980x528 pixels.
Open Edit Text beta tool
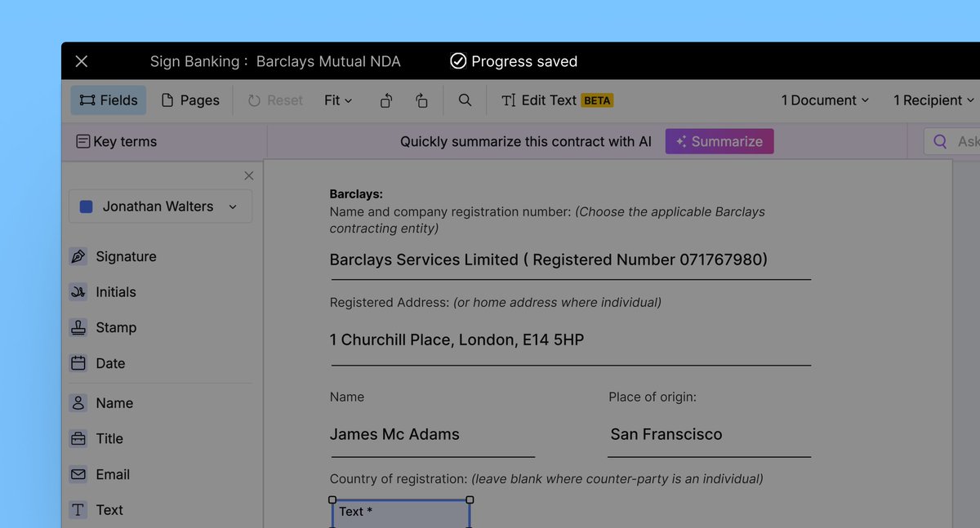(557, 100)
